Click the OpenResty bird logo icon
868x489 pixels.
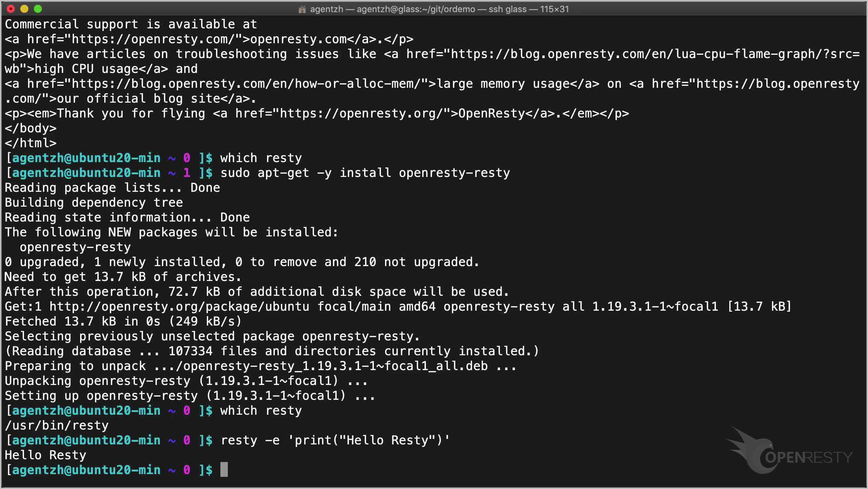752,450
